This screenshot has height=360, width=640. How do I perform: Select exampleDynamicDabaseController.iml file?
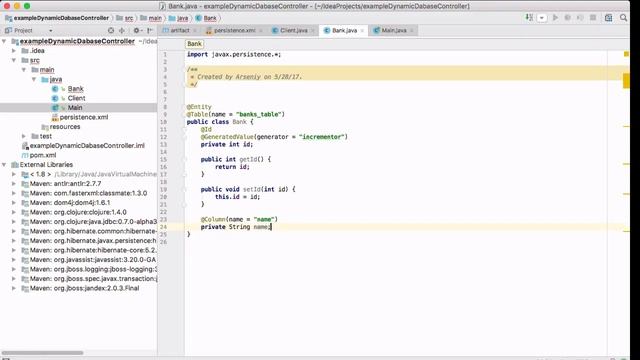click(x=87, y=145)
